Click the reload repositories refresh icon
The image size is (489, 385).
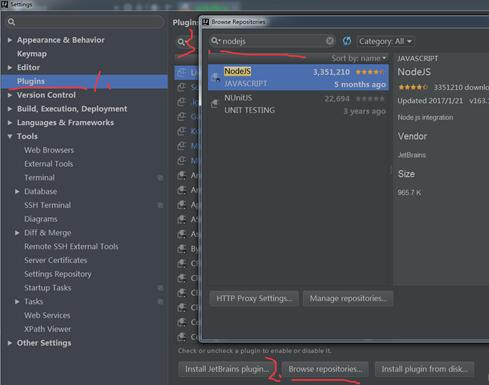347,41
